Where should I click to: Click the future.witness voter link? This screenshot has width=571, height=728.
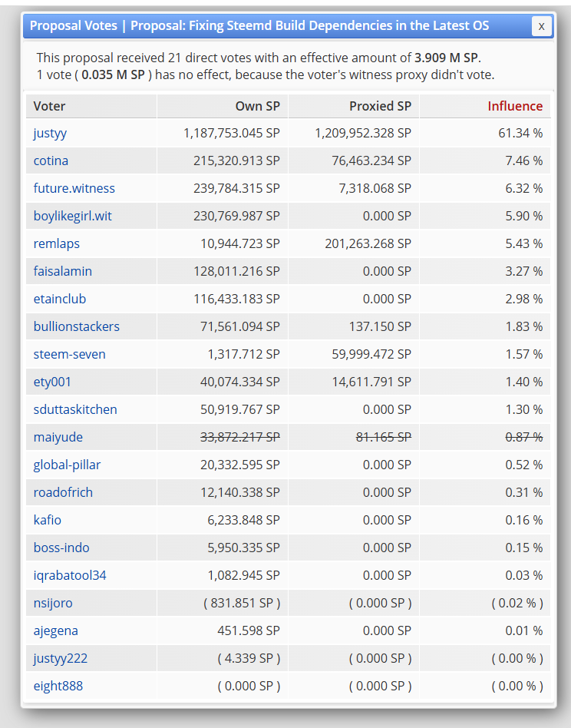click(74, 188)
